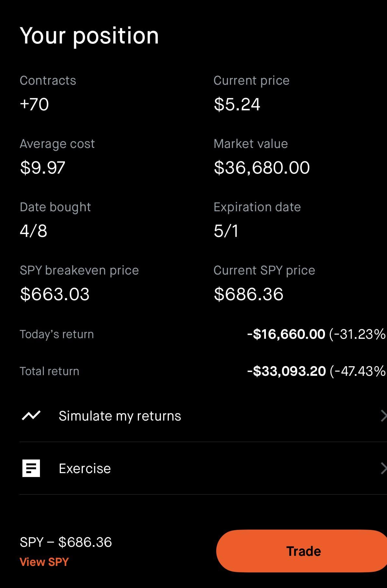Open the Simulate my returns option
This screenshot has width=387, height=588.
tap(120, 416)
